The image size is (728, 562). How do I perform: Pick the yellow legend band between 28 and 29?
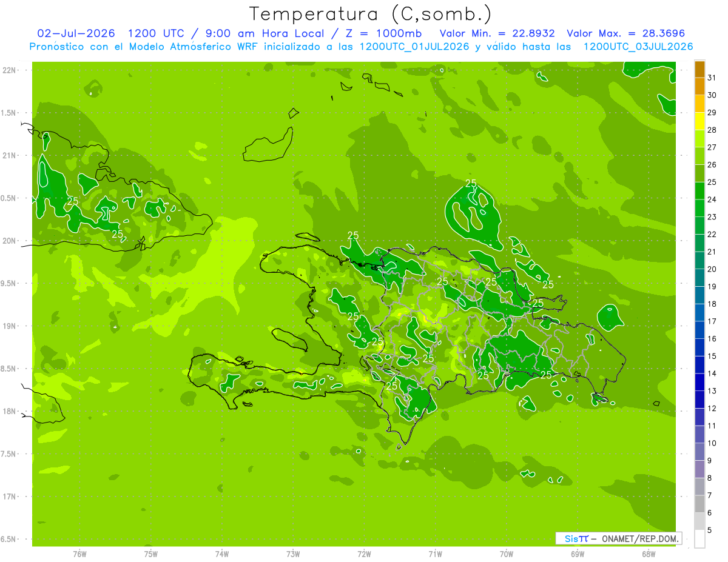(699, 121)
